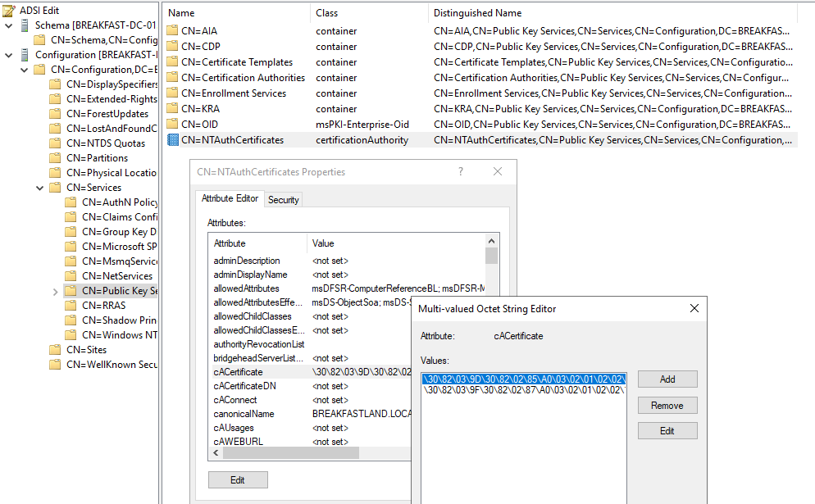Click the Schema node icon in tree
The height and width of the screenshot is (504, 815).
25,25
